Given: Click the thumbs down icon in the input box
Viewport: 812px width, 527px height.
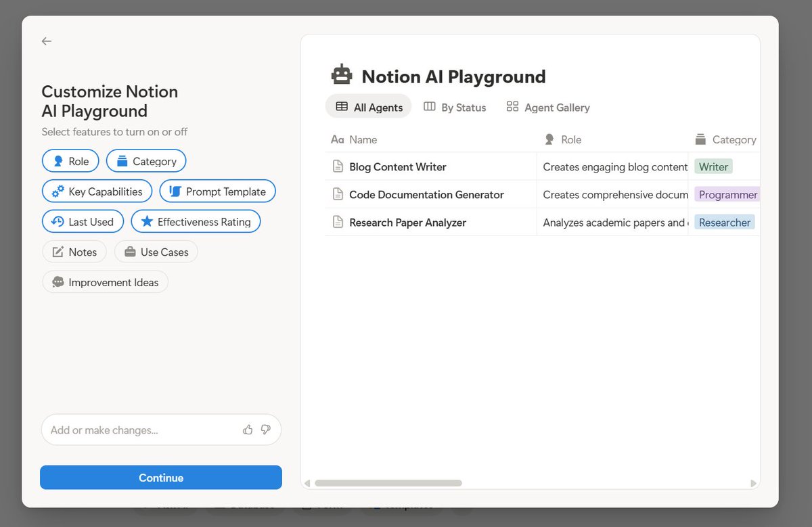Looking at the screenshot, I should point(265,430).
